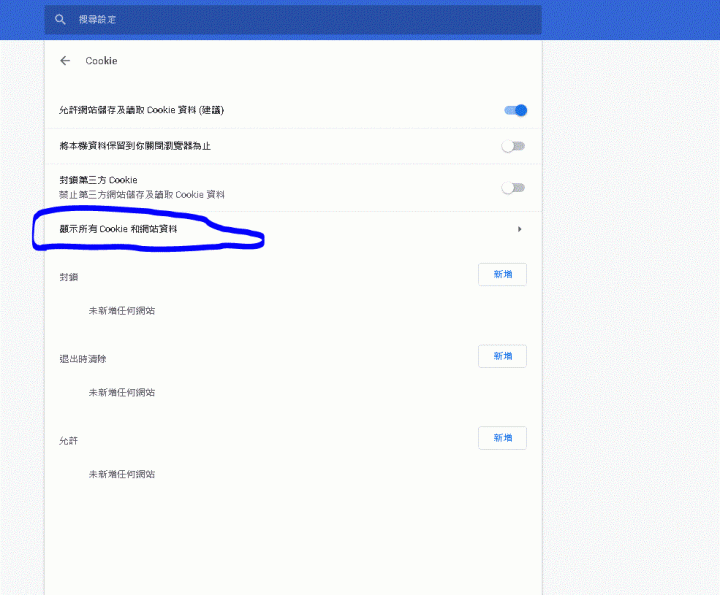Enable 將本機資料保留到你關閉瀏覽器為止 switch
Screen dimensions: 720x595
pos(513,146)
